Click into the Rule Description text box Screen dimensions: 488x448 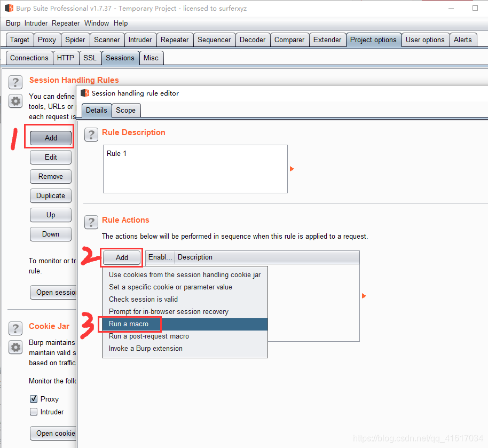coord(195,169)
